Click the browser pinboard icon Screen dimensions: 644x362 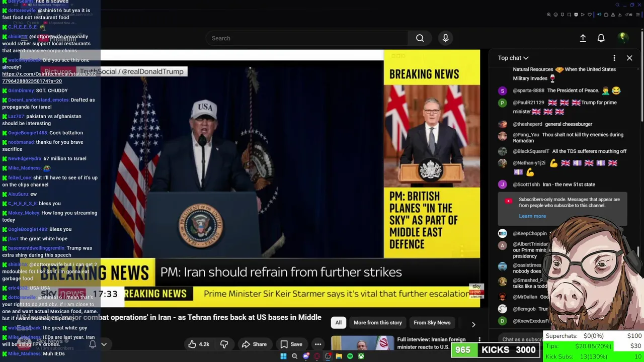(562, 15)
